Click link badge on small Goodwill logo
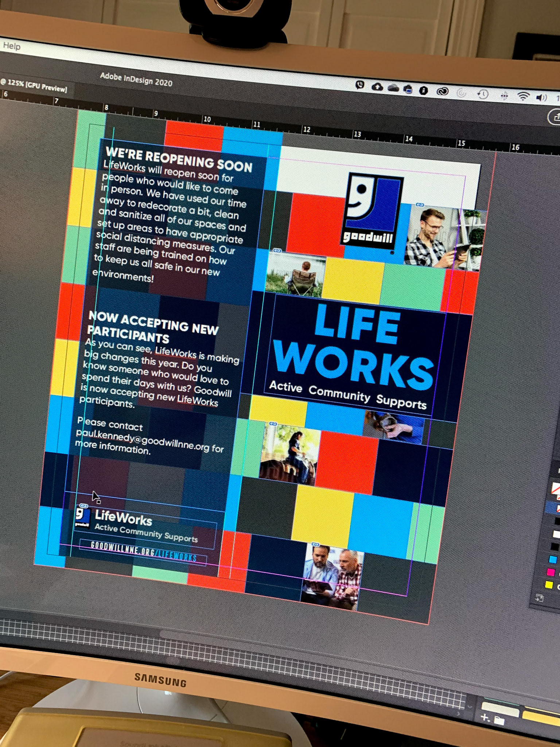This screenshot has width=560, height=747. 83,506
